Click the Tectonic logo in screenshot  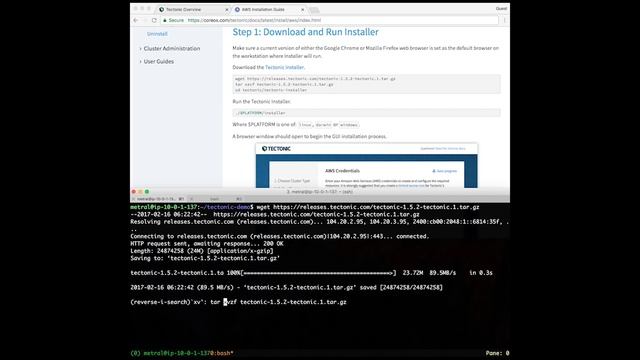click(276, 149)
